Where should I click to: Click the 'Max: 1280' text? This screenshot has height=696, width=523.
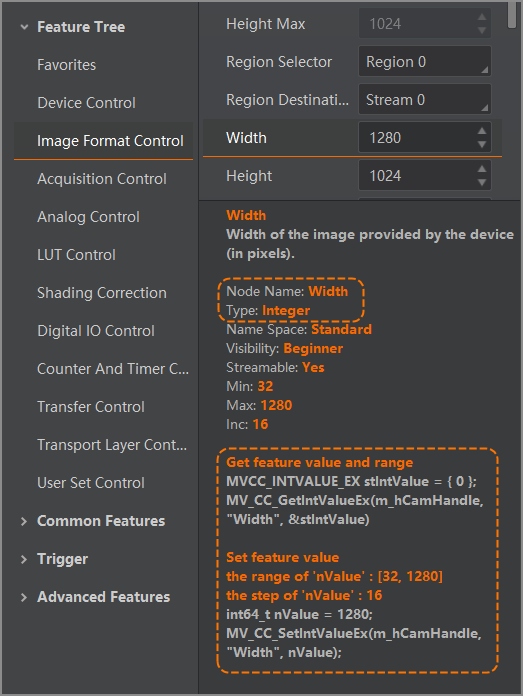[x=259, y=405]
